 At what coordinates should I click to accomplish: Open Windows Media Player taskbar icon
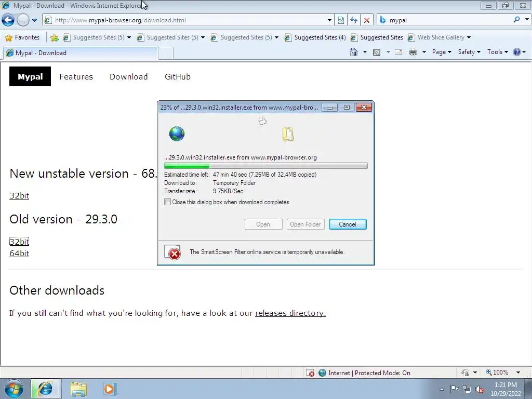[x=110, y=389]
